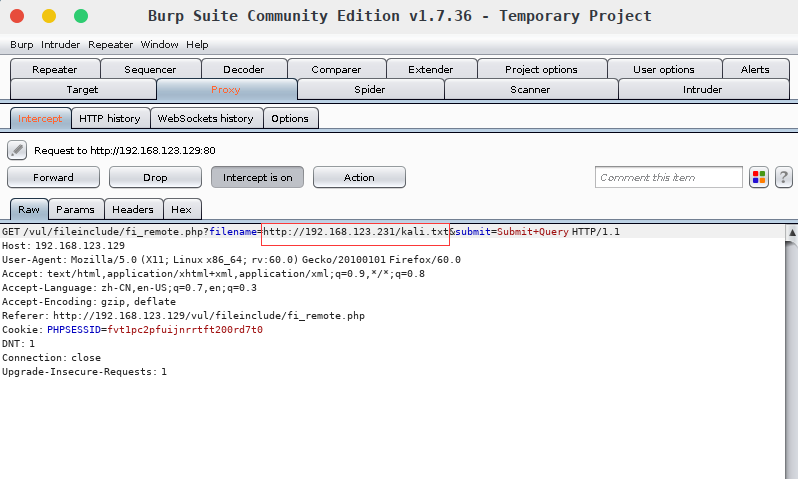Open the Project options tab

coord(542,69)
